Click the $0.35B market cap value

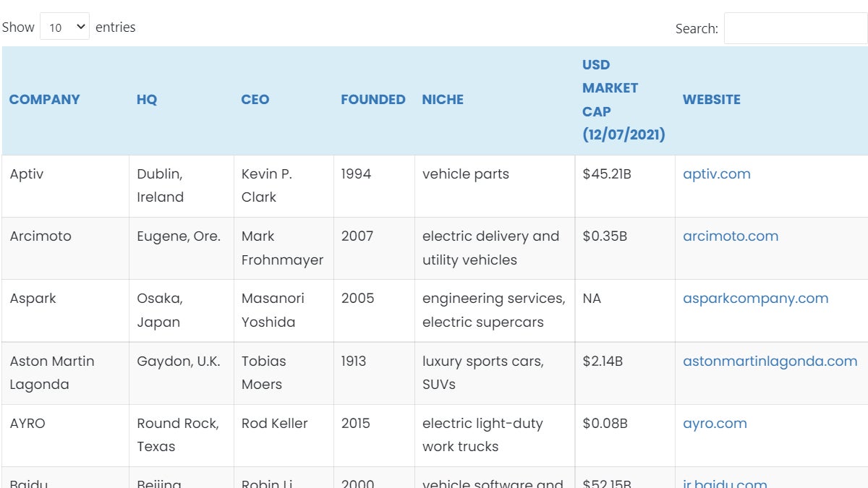click(x=605, y=236)
